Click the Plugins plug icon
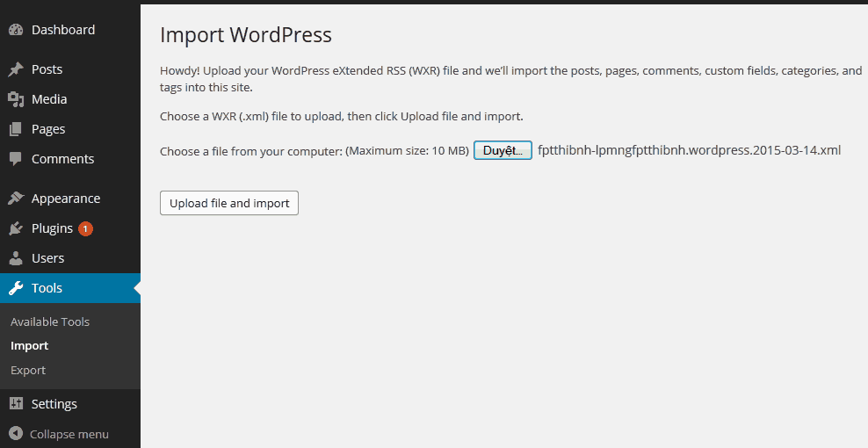This screenshot has width=868, height=448. coord(16,228)
